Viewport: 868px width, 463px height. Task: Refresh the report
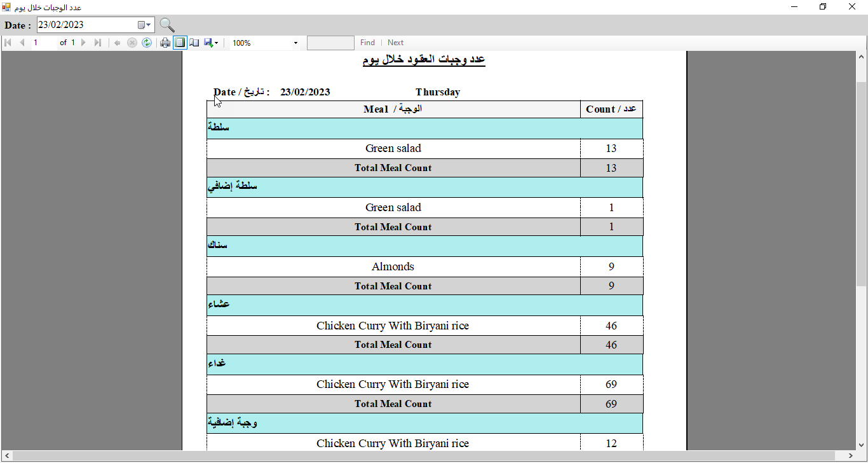[147, 43]
